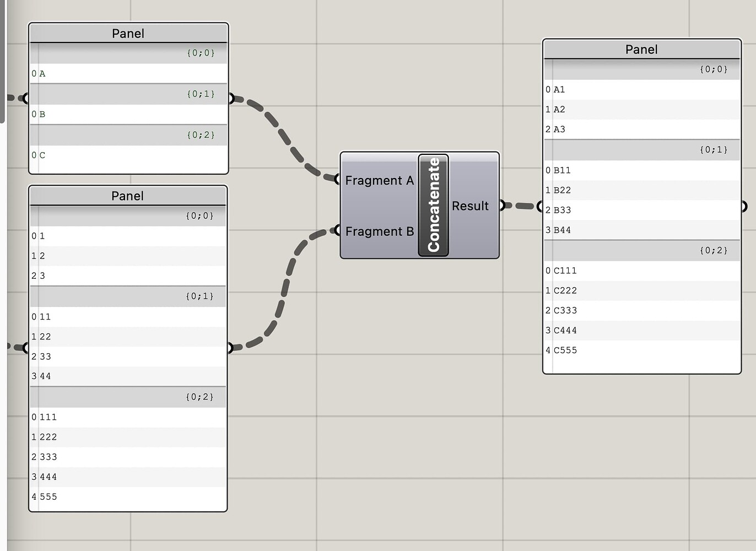Click the input grip of the results Panel
756x551 pixels.
pyautogui.click(x=540, y=206)
